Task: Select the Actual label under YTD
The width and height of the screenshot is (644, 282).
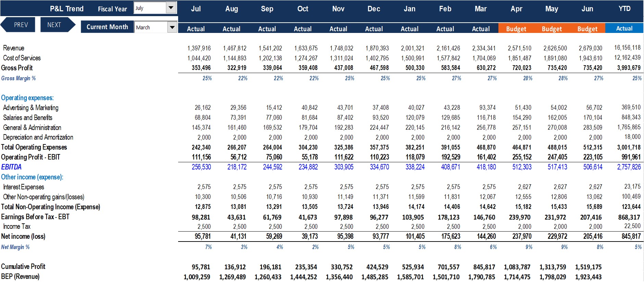Action: [x=624, y=28]
